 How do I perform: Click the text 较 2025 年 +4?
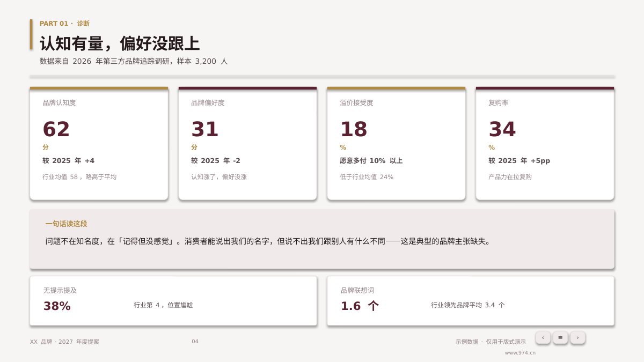click(x=69, y=160)
